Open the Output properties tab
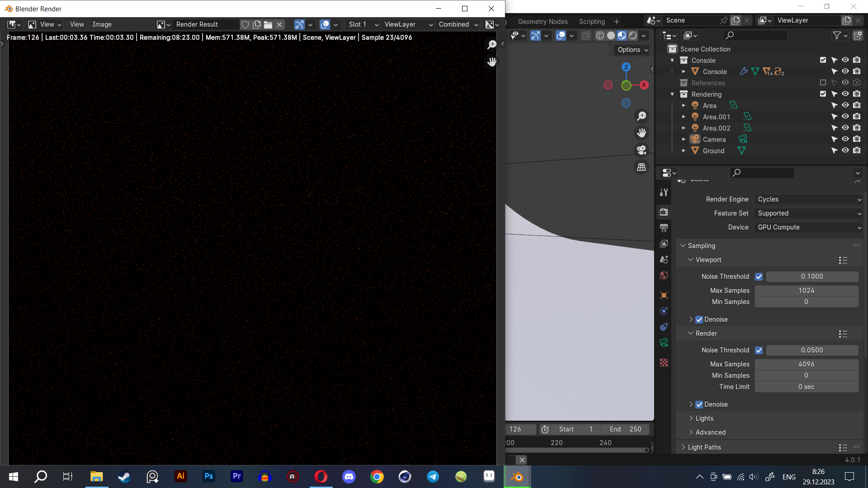 664,228
